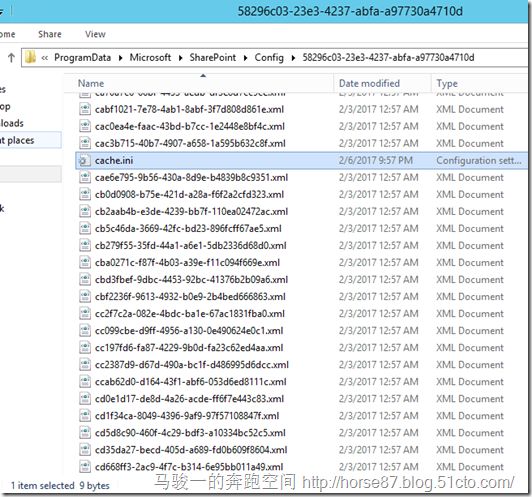Screen dimensions: 532x497
Task: Click '1 item selected 9 bytes' status text
Action: [x=60, y=485]
